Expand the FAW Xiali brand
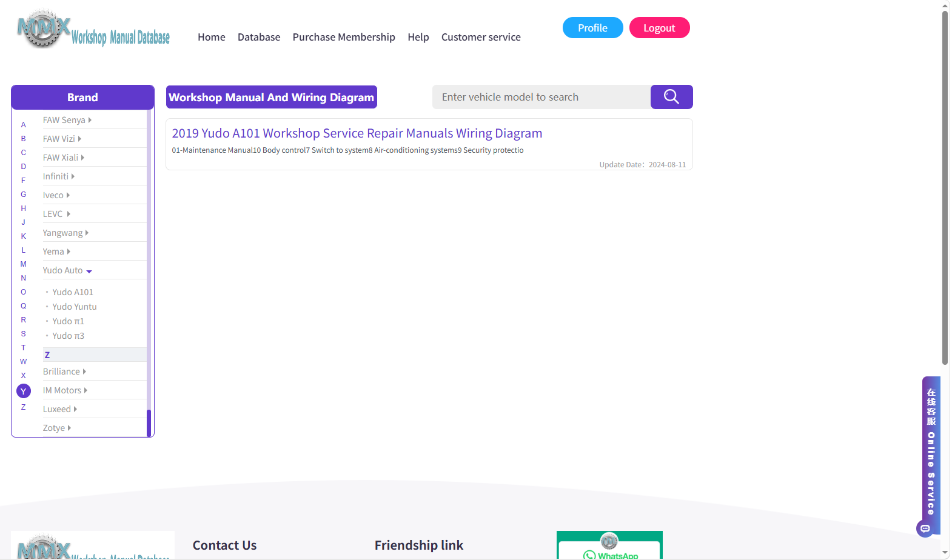The image size is (952, 560). (x=64, y=158)
